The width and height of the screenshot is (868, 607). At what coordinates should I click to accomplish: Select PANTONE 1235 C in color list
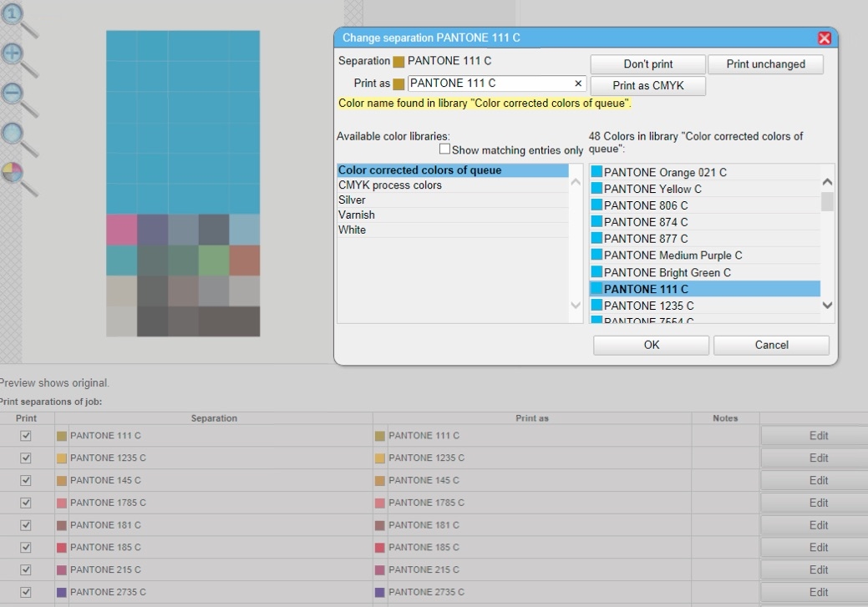(705, 306)
